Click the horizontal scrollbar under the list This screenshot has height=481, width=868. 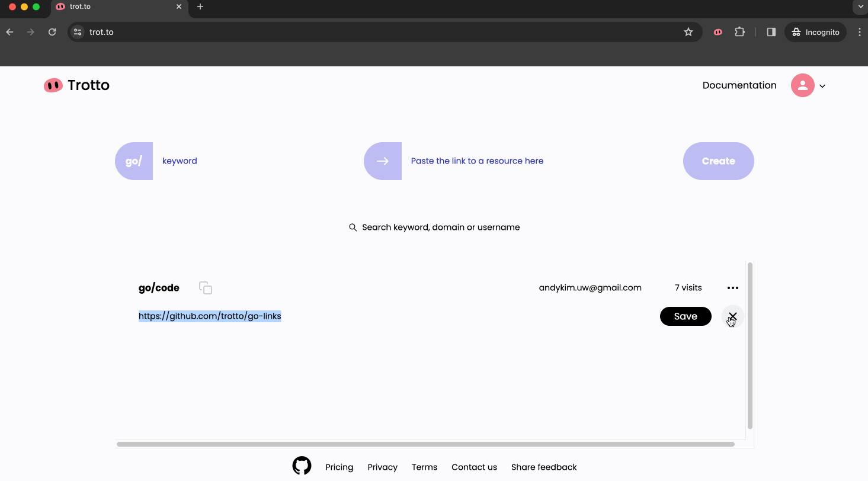(x=425, y=444)
